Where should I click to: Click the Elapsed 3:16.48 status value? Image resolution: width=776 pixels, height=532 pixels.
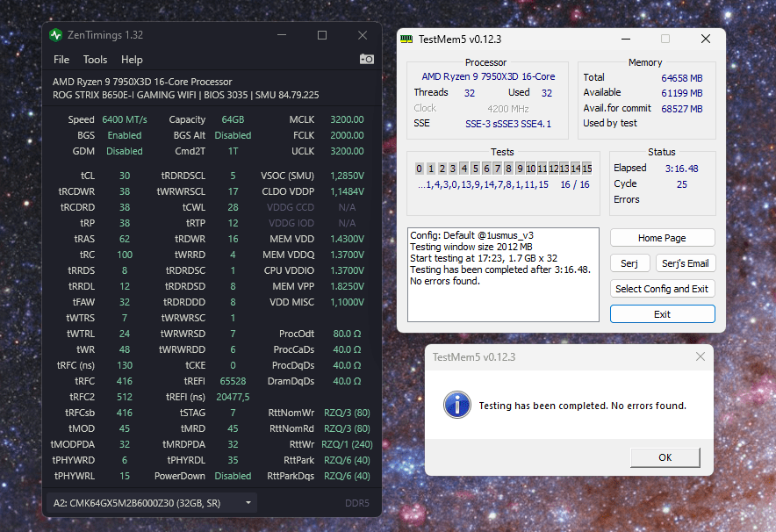coord(681,169)
